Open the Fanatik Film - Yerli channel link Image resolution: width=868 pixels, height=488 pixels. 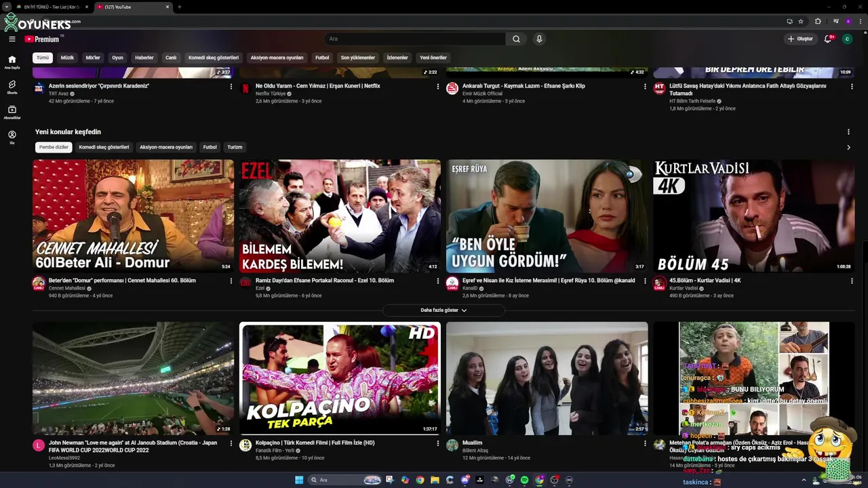coord(275,451)
